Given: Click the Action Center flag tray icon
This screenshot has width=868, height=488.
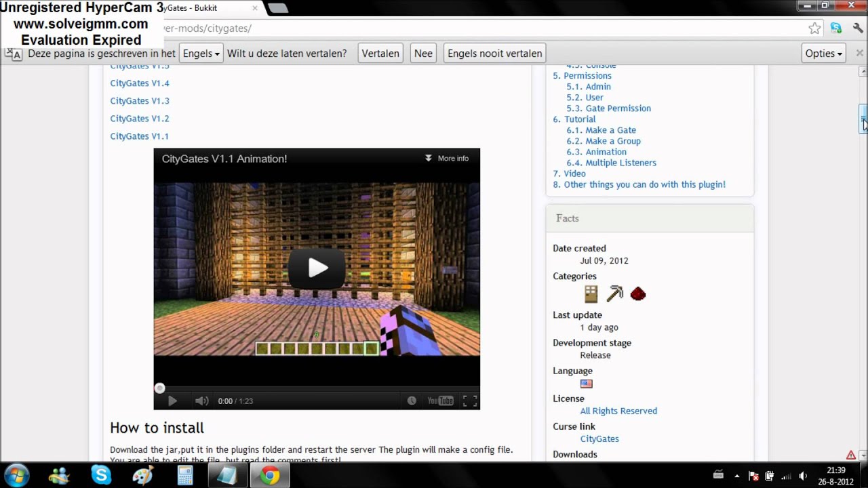Looking at the screenshot, I should 753,476.
